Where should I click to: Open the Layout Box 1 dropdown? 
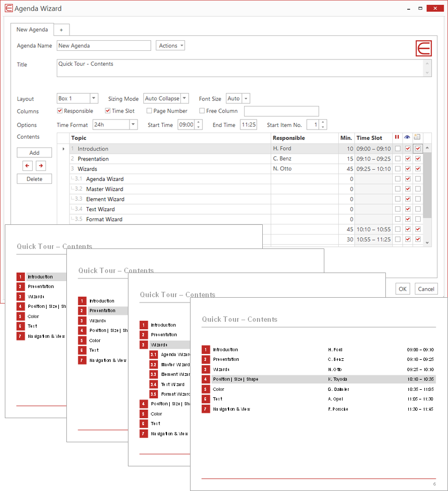(x=94, y=99)
